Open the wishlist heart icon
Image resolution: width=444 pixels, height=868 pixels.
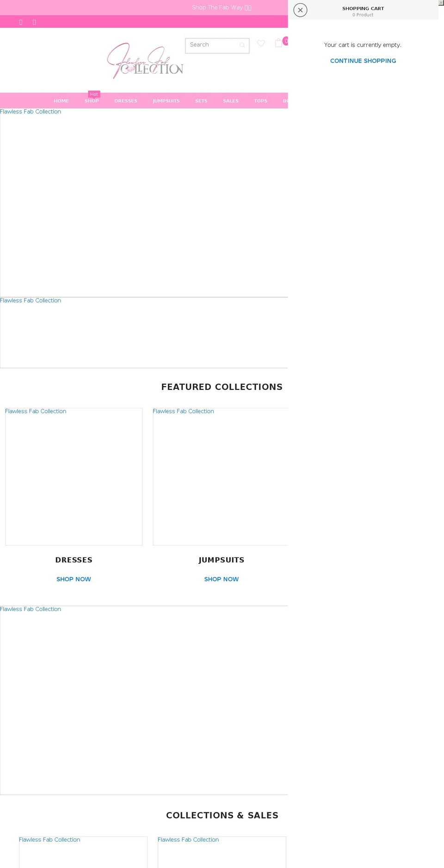261,43
